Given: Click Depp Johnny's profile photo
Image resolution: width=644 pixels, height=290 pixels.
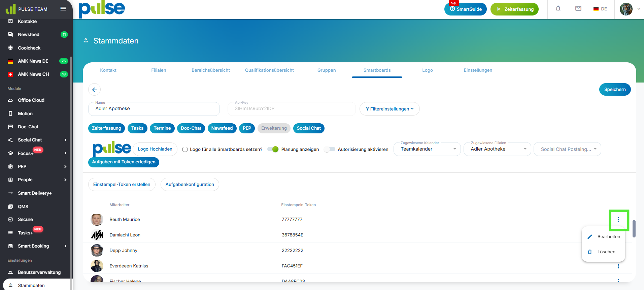Looking at the screenshot, I should [x=97, y=250].
